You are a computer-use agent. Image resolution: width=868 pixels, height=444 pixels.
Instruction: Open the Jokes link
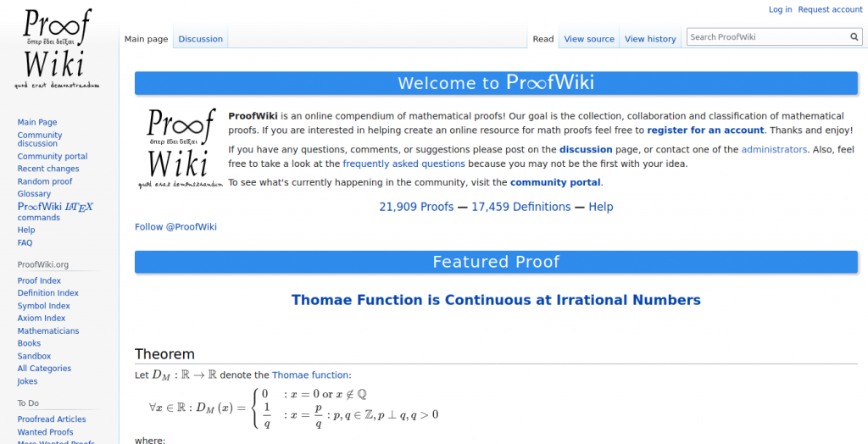click(27, 381)
